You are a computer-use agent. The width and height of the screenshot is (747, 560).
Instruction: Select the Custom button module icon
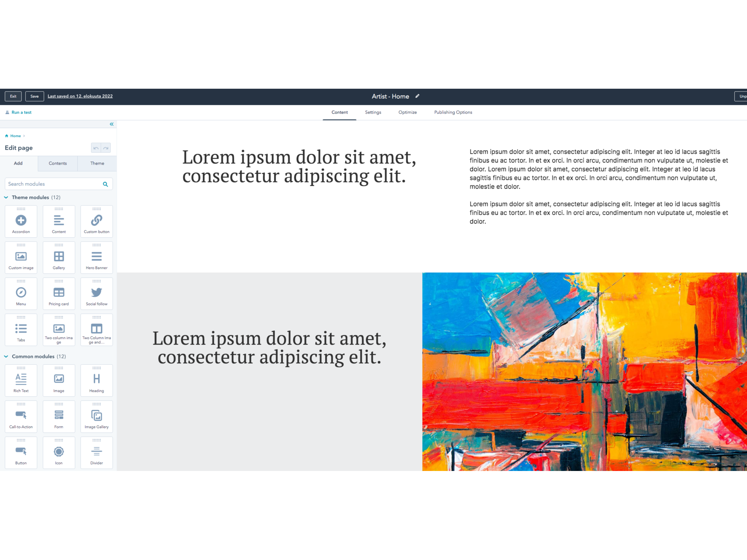[97, 220]
